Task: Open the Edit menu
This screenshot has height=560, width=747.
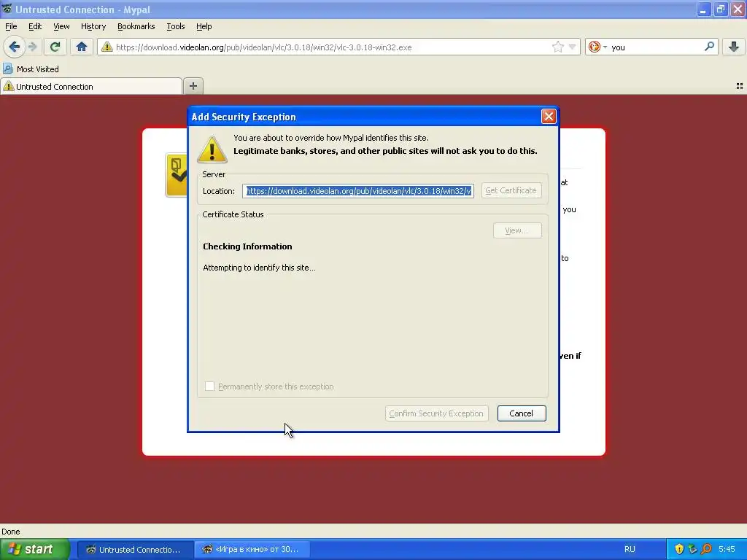Action: 35,26
